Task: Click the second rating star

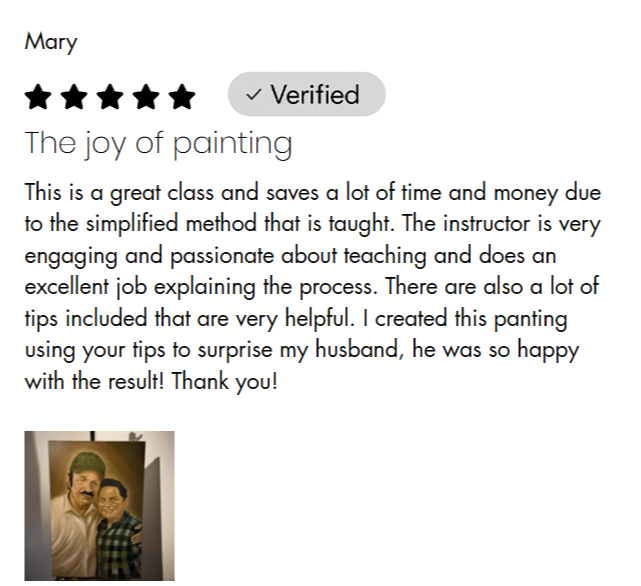Action: (x=74, y=97)
